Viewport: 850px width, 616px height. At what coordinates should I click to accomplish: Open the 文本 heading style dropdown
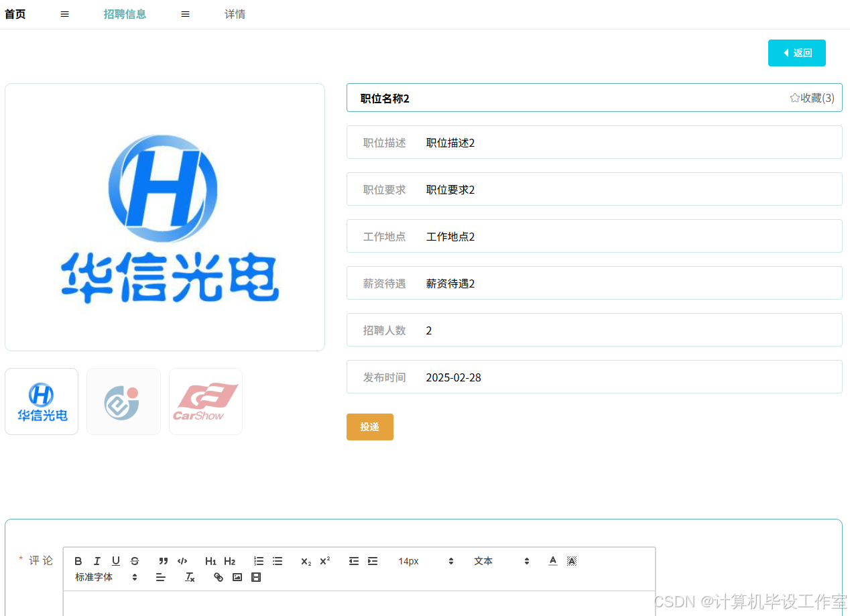point(501,561)
